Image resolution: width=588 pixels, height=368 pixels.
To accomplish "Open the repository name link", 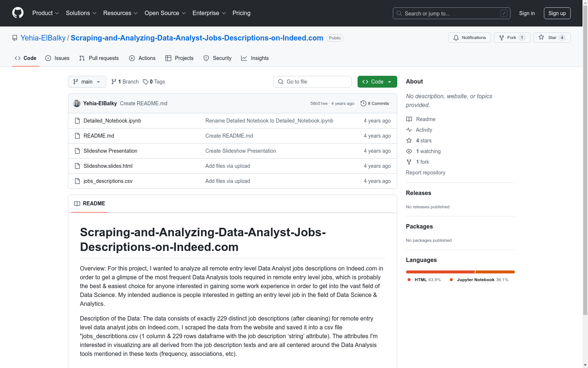I will tap(197, 38).
